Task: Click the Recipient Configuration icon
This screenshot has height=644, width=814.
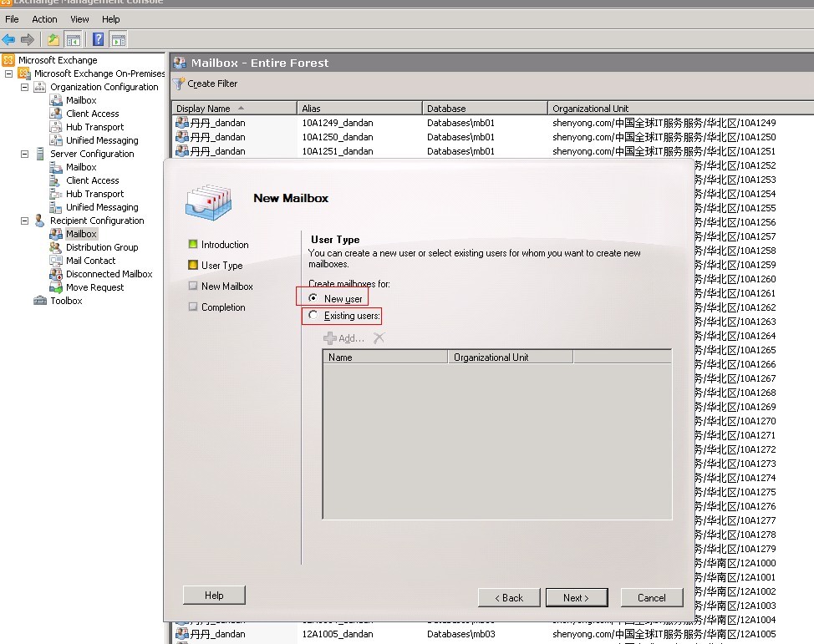Action: coord(40,221)
